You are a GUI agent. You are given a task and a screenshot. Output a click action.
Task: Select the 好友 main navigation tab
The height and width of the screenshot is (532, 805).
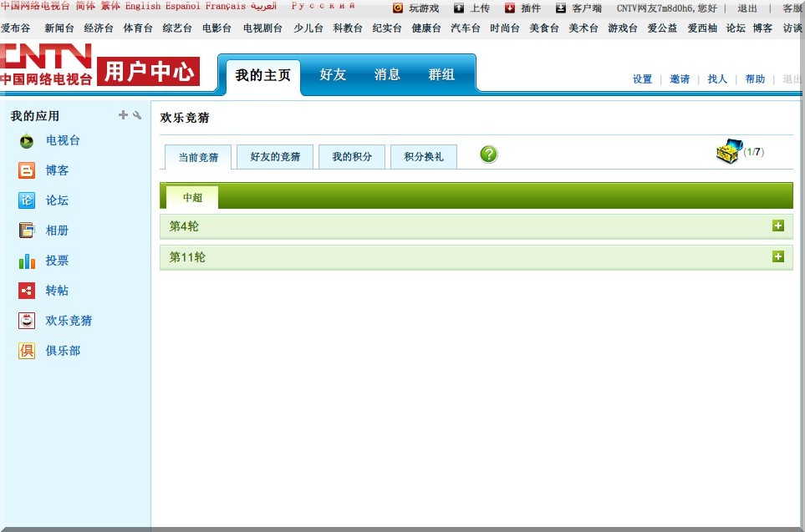tap(333, 74)
